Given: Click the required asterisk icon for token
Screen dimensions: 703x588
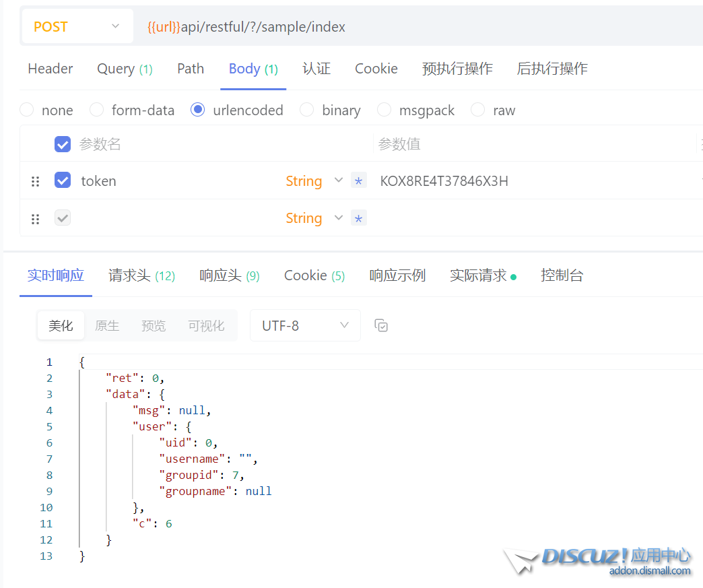Looking at the screenshot, I should click(x=359, y=181).
